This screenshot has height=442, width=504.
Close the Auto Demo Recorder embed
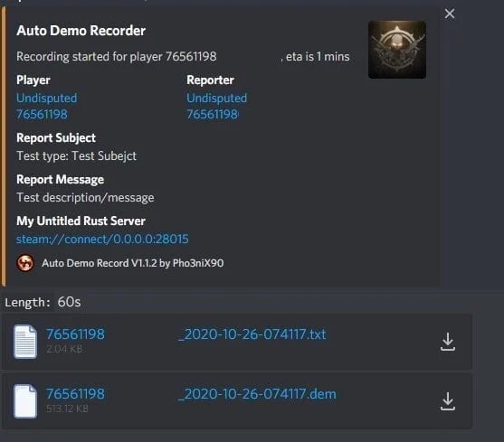[x=450, y=14]
